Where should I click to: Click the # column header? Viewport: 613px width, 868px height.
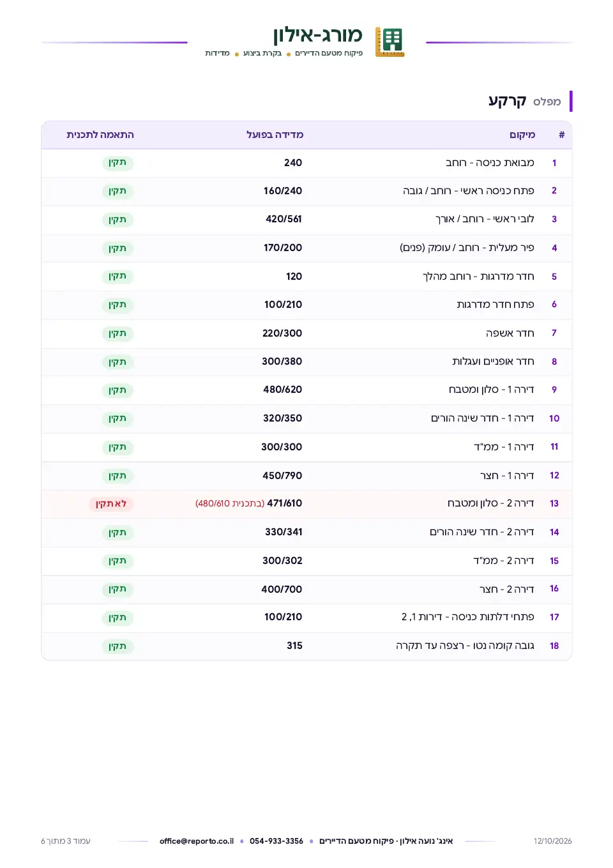tap(562, 135)
